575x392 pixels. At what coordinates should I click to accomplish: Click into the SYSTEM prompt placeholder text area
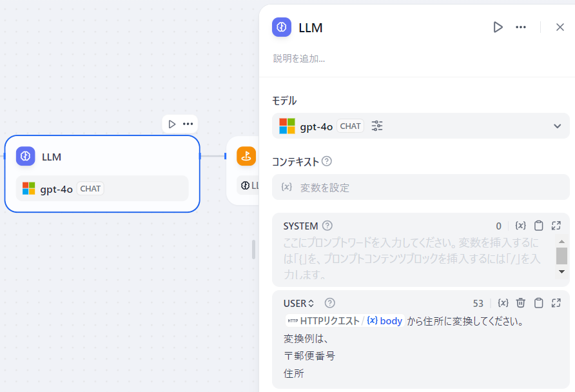click(x=412, y=258)
